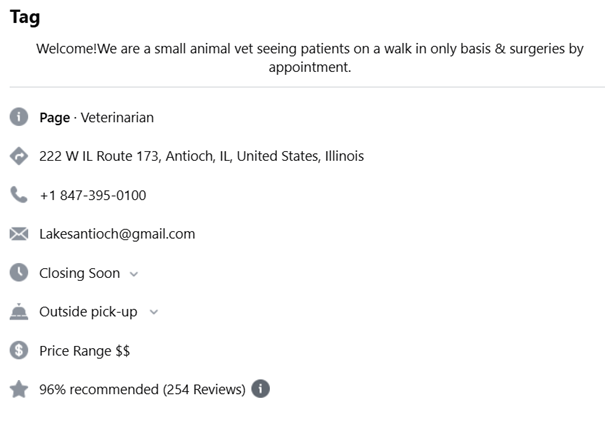Open the 96% recommended reviews link

pyautogui.click(x=142, y=389)
